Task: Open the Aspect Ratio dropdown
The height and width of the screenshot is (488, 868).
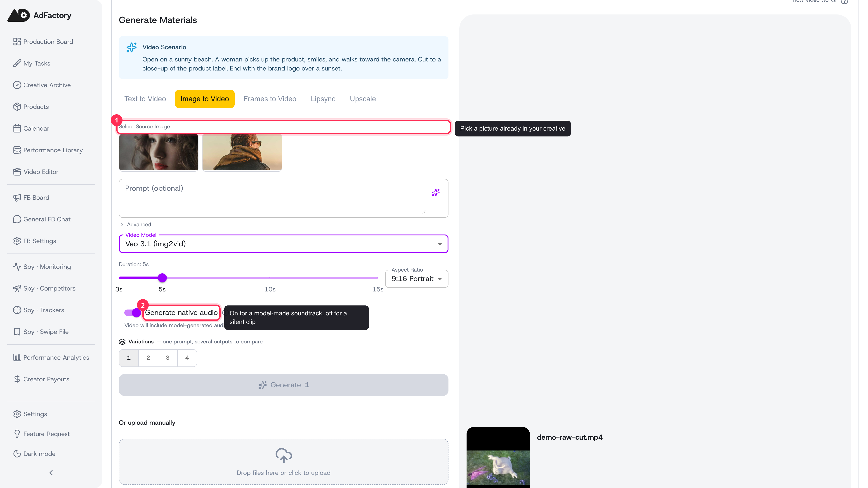Action: tap(416, 279)
